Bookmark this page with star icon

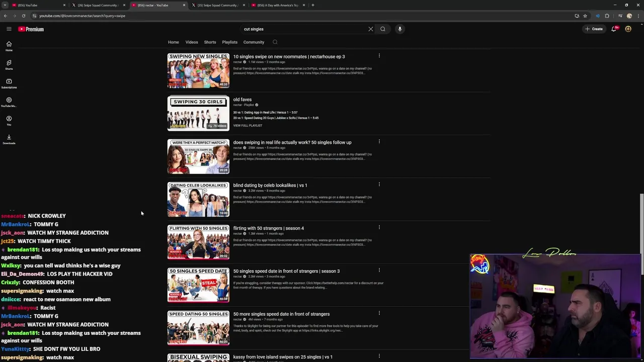(x=585, y=16)
